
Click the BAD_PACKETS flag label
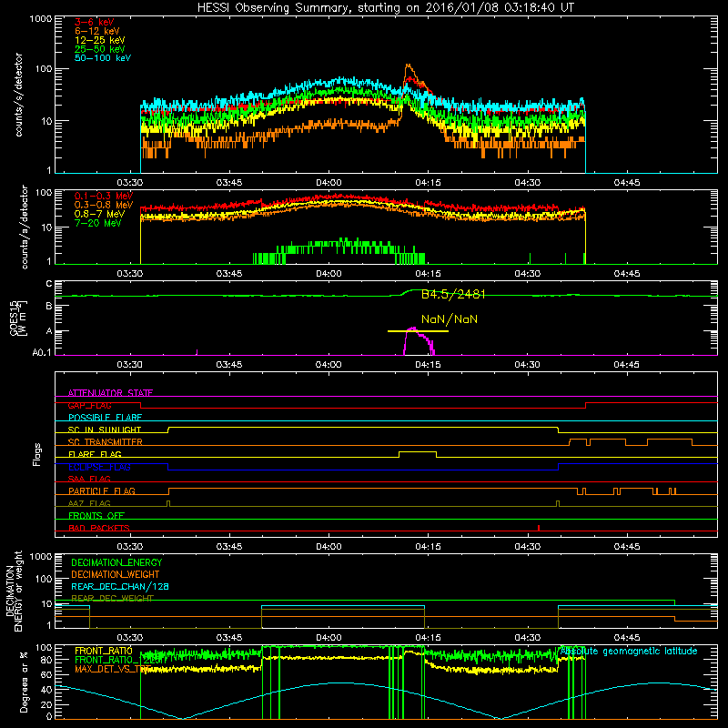[99, 529]
